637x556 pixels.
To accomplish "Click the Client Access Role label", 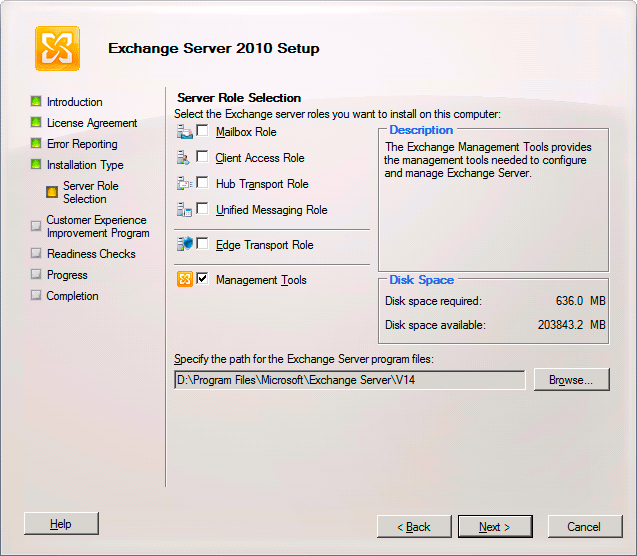I will point(260,158).
